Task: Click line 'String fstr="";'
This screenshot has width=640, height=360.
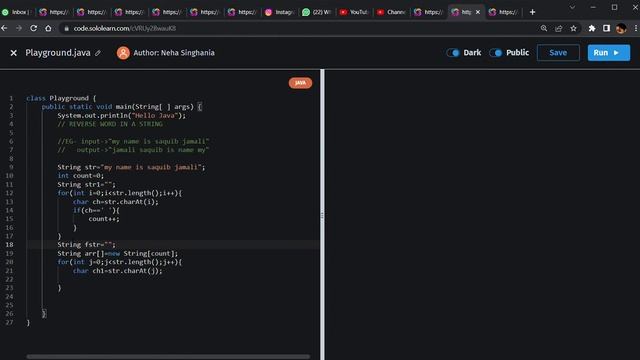Action: 86,244
